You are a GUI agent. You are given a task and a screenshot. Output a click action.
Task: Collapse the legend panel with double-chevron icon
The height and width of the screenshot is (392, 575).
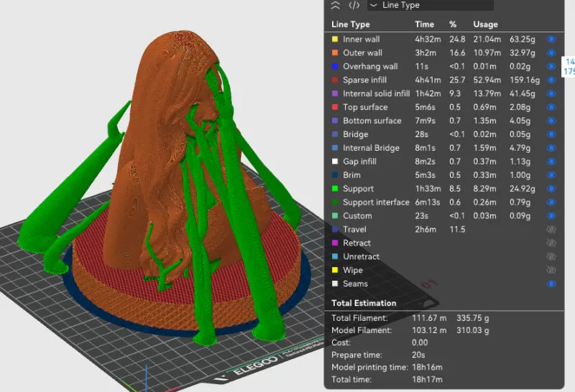[335, 5]
